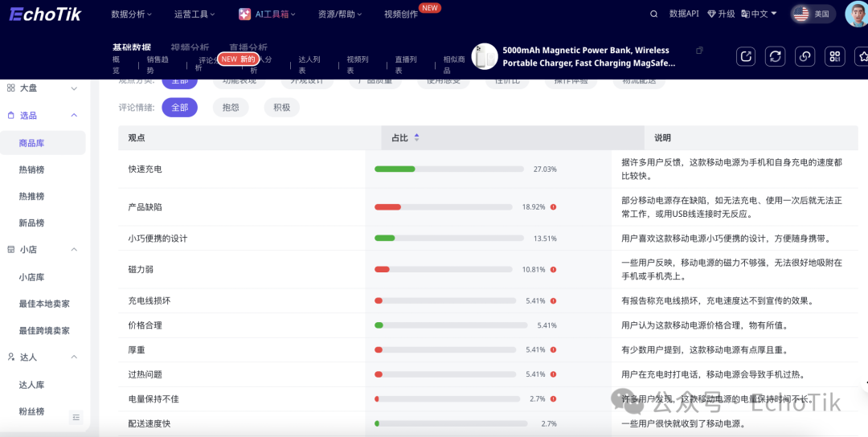This screenshot has width=868, height=437.
Task: Expand the 大盘 sidebar section
Action: coord(74,88)
